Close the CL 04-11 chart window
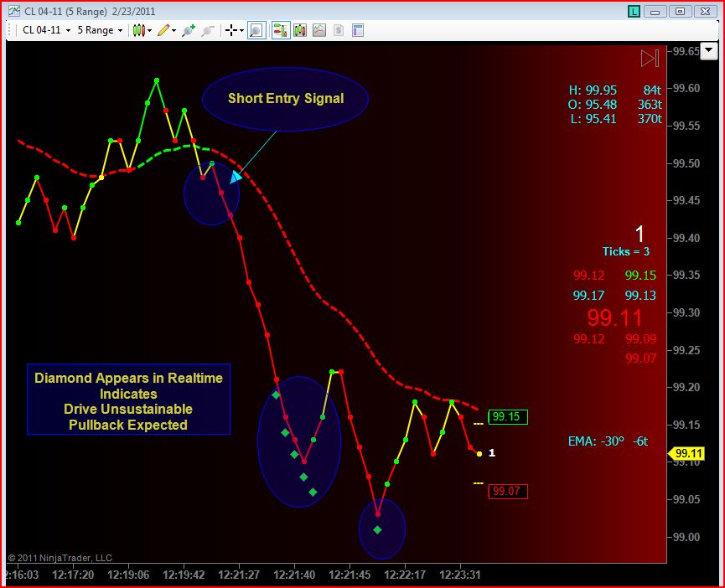 [x=705, y=11]
